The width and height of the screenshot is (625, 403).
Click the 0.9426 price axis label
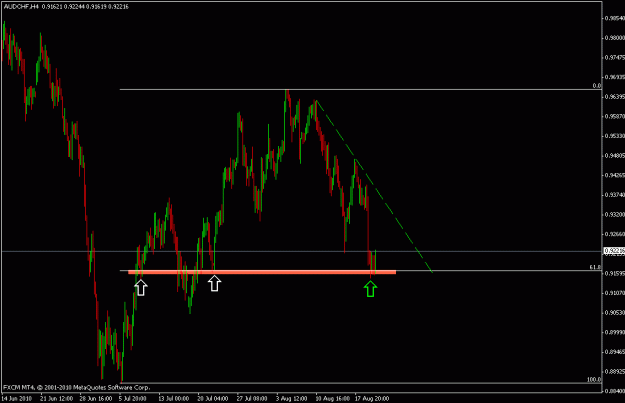[x=615, y=175]
